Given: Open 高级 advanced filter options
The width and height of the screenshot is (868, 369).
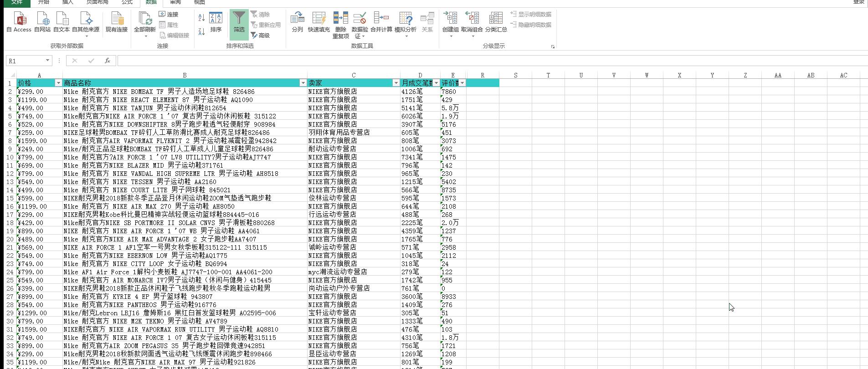Looking at the screenshot, I should 260,36.
